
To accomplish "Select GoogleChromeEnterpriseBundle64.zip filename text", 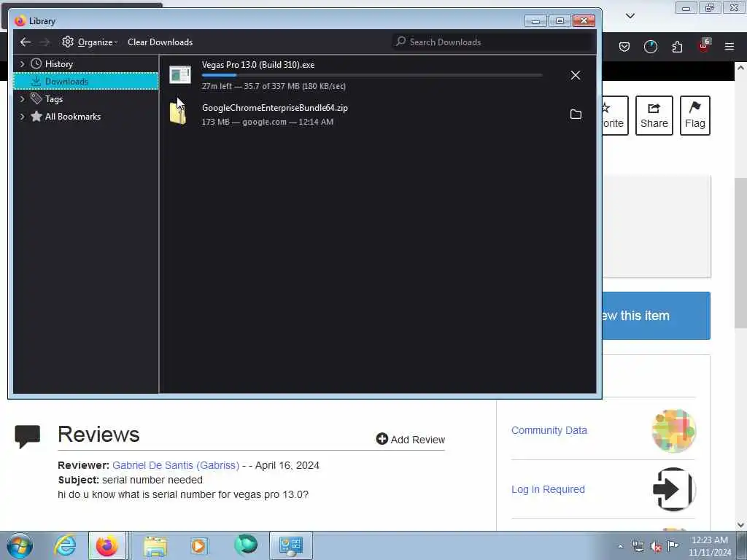I will pyautogui.click(x=275, y=108).
